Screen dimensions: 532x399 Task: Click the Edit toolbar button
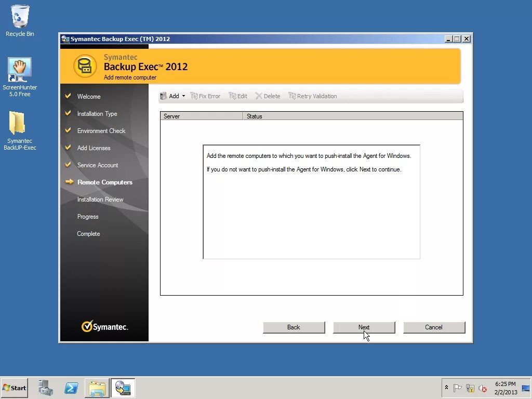(238, 96)
